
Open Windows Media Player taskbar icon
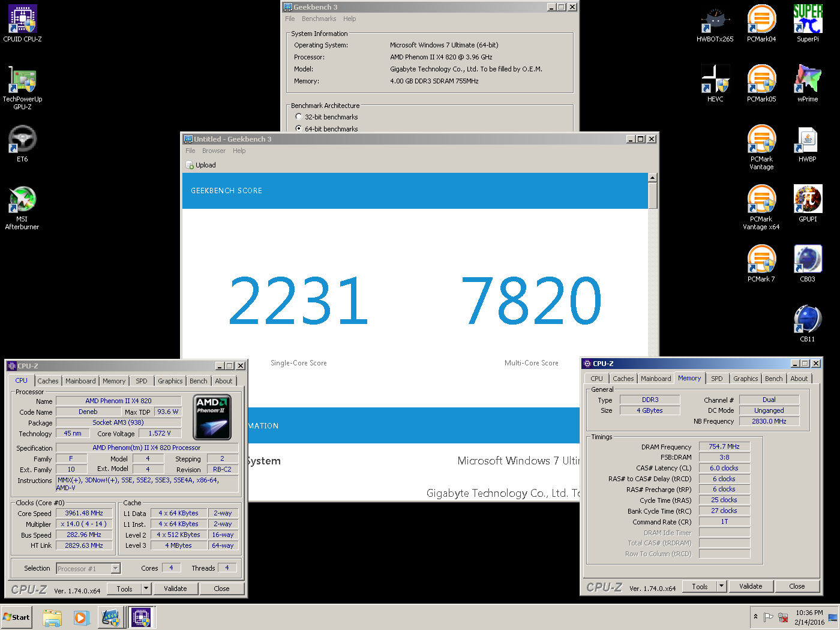(x=82, y=617)
